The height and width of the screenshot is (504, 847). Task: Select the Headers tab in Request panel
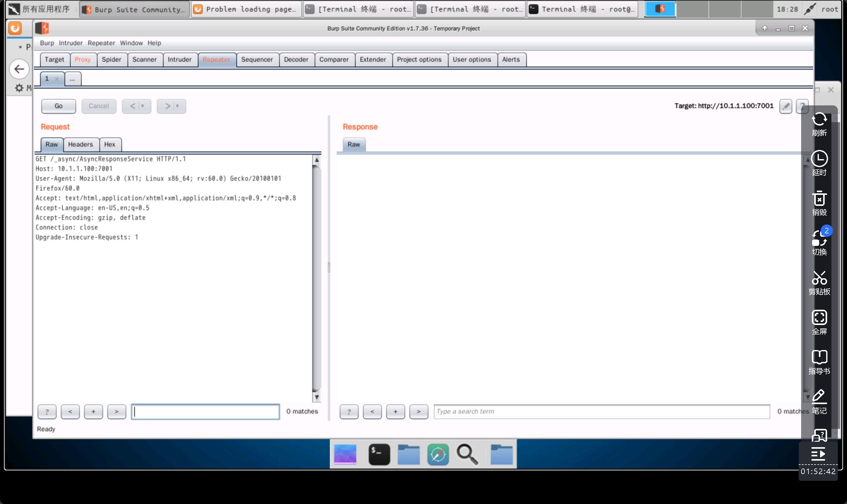(x=80, y=144)
